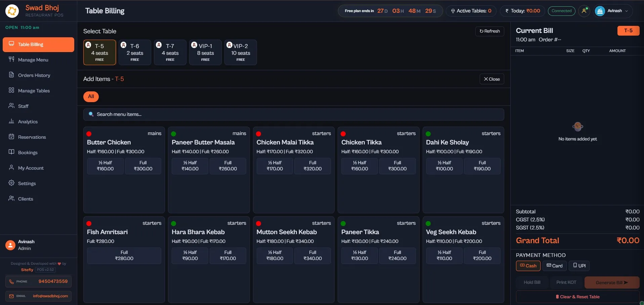The image size is (644, 305).
Task: Click Hold Bill button
Action: (532, 282)
